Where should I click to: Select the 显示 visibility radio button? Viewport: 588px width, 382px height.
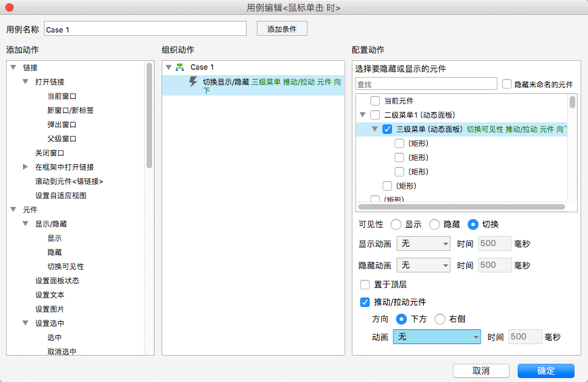396,224
